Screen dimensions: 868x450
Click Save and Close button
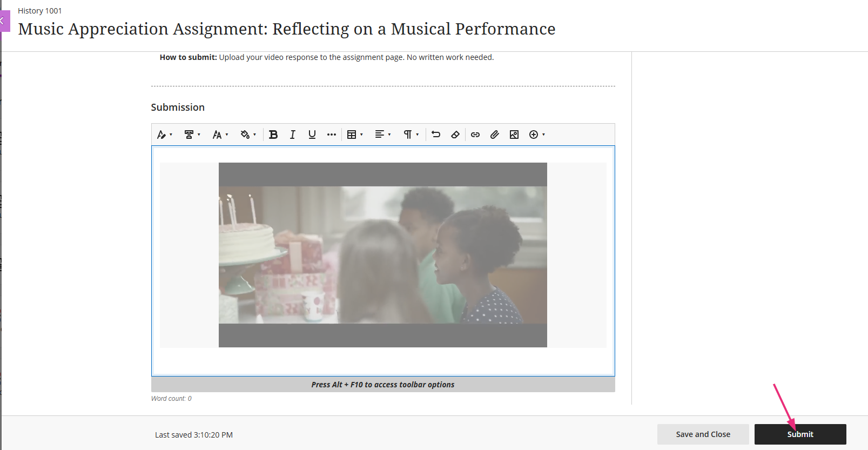(703, 434)
